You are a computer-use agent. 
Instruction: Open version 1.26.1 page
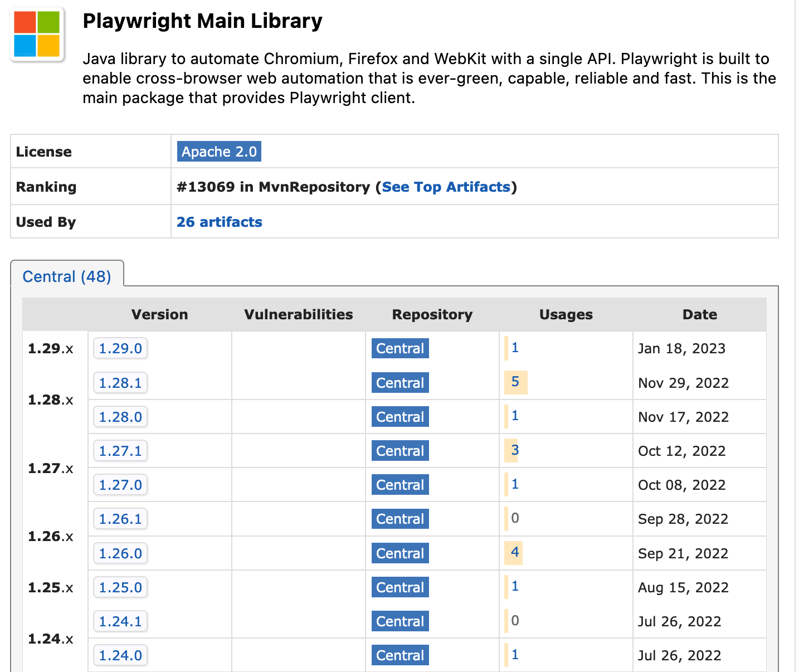[120, 519]
